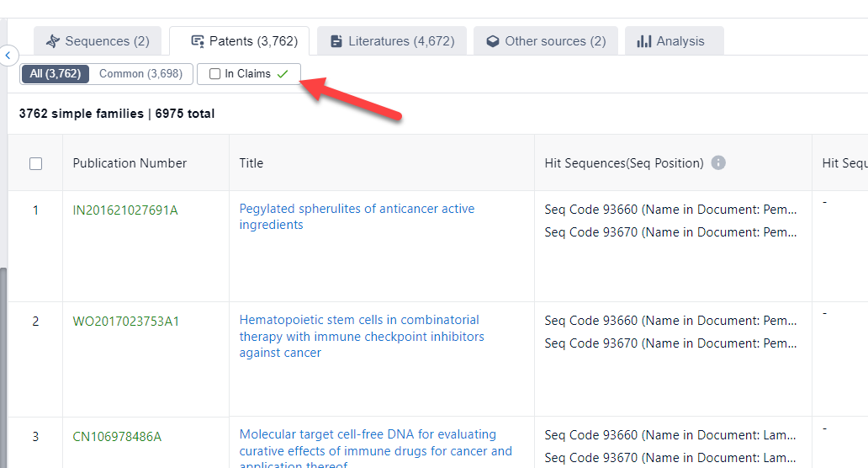Click the left vertical scrollbar

[x=3, y=362]
